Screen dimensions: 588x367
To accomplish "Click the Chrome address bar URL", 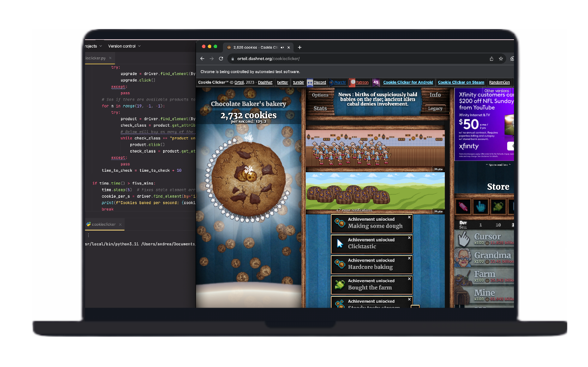I will click(x=269, y=58).
